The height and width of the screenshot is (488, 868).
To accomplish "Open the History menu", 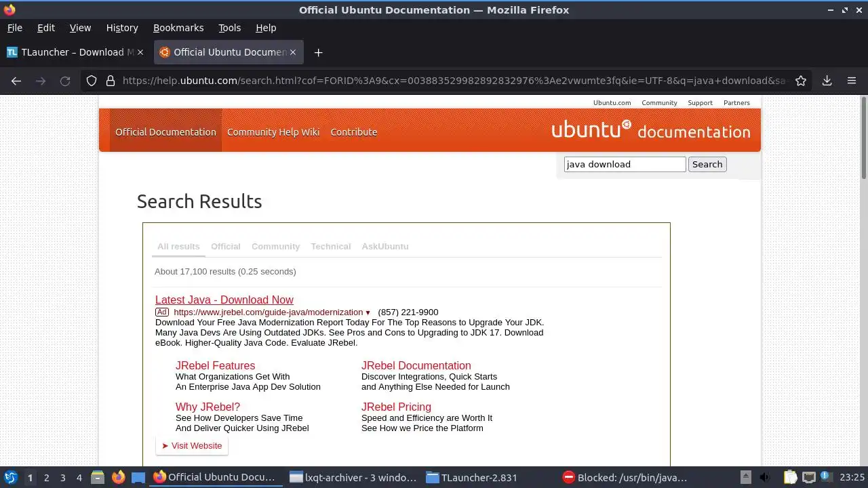I will click(x=122, y=28).
